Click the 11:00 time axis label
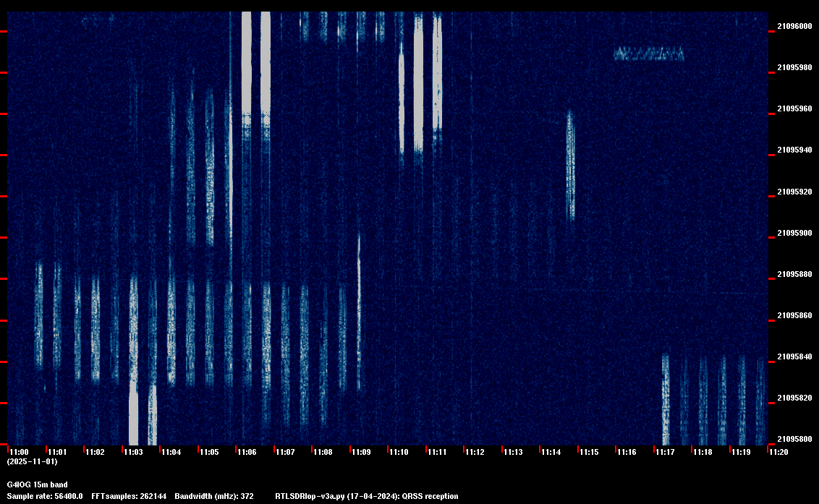This screenshot has height=504, width=819. point(19,452)
